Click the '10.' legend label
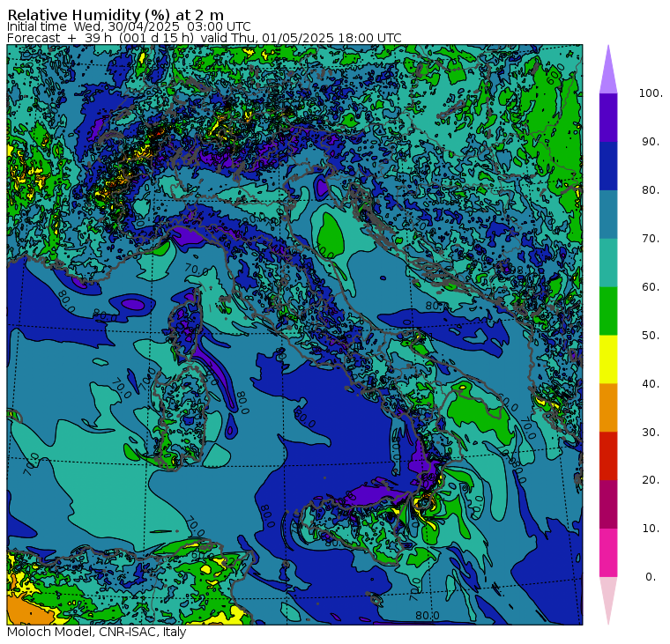 (x=651, y=529)
